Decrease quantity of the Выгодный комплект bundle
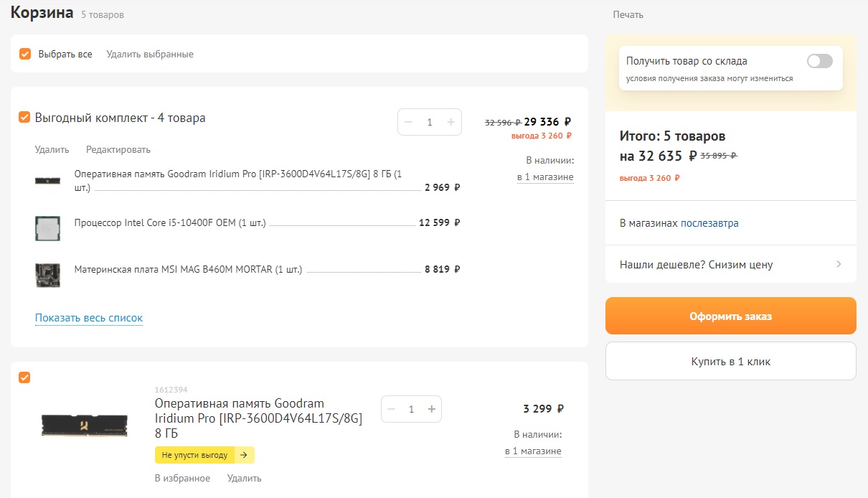868x498 pixels. click(409, 122)
